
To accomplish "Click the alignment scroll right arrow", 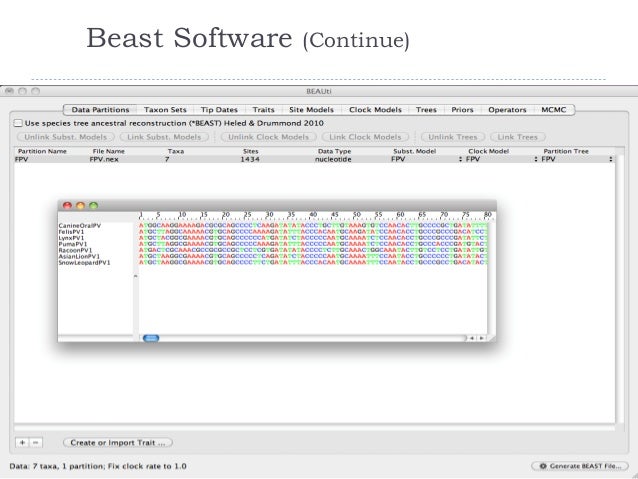I will (x=482, y=338).
